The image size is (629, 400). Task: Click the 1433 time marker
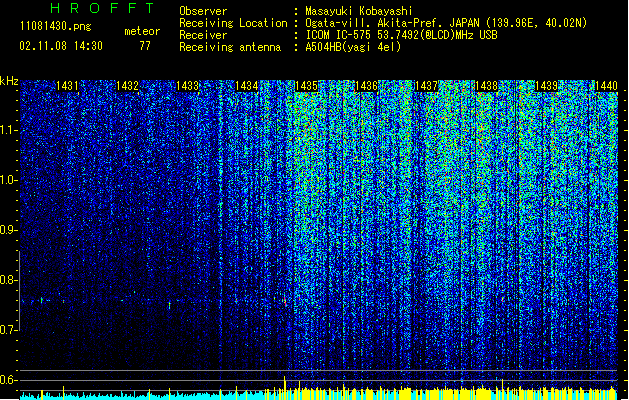click(187, 86)
